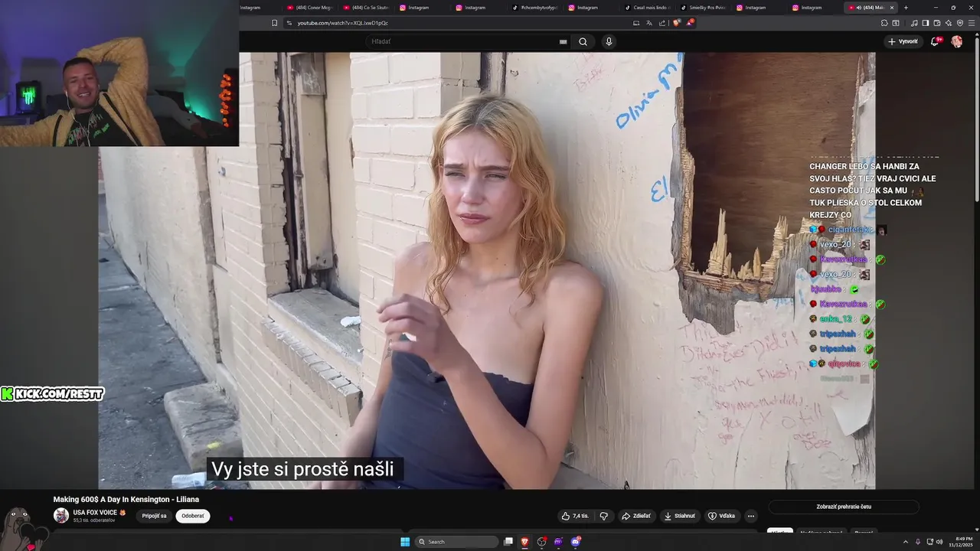The image size is (980, 551).
Task: Dislike the video with thumbs down
Action: pos(603,516)
